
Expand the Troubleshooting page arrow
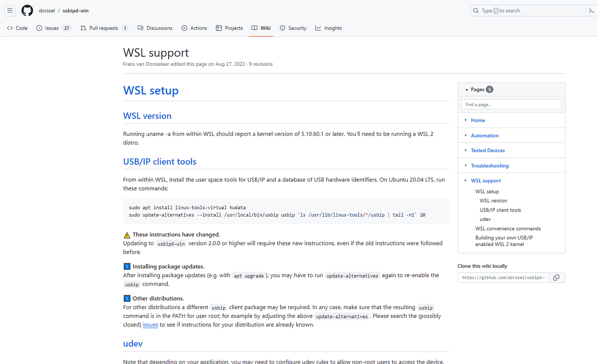[x=466, y=166]
